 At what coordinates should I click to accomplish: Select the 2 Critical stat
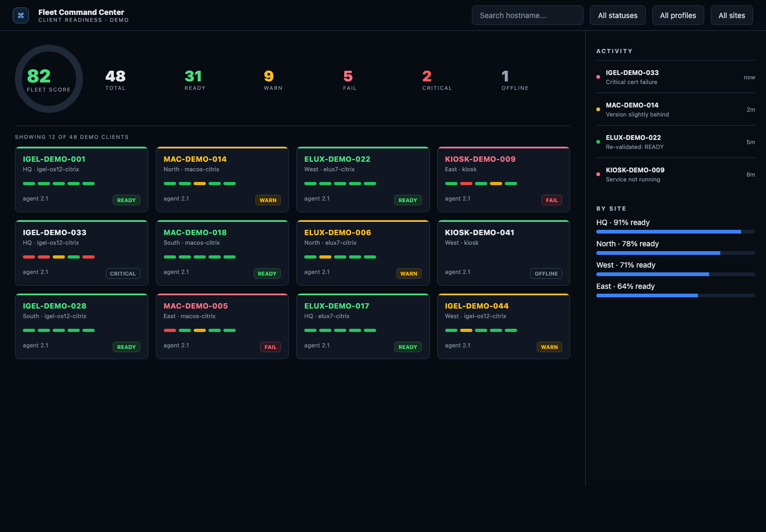coord(437,80)
